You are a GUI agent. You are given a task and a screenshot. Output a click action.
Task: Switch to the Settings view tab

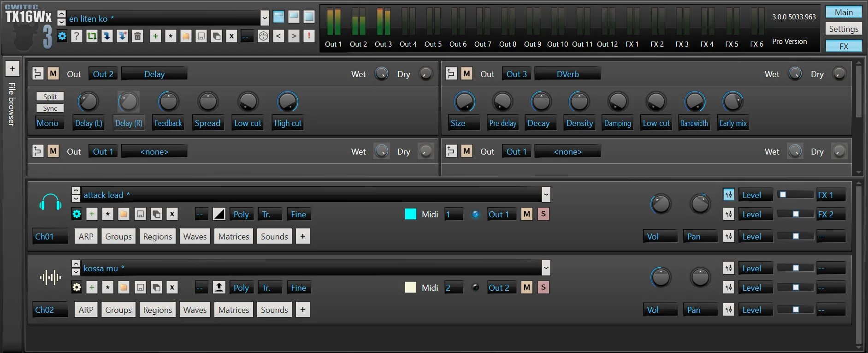[844, 29]
